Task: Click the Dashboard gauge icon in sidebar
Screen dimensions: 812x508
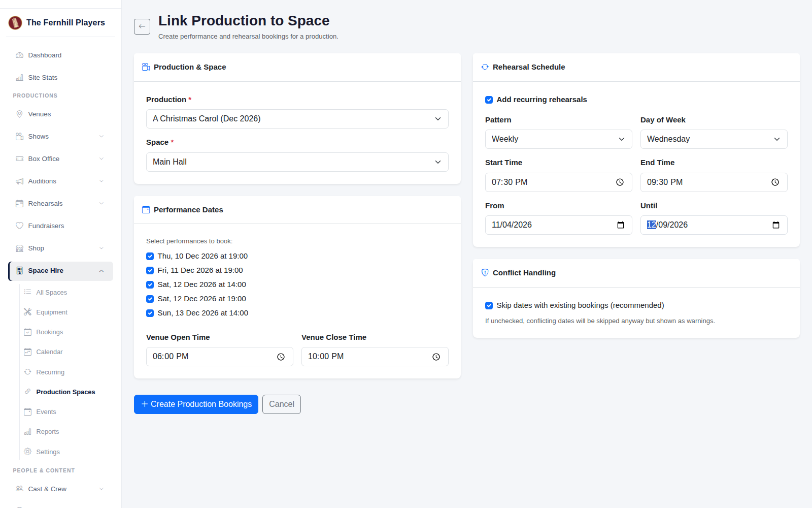Action: point(19,55)
